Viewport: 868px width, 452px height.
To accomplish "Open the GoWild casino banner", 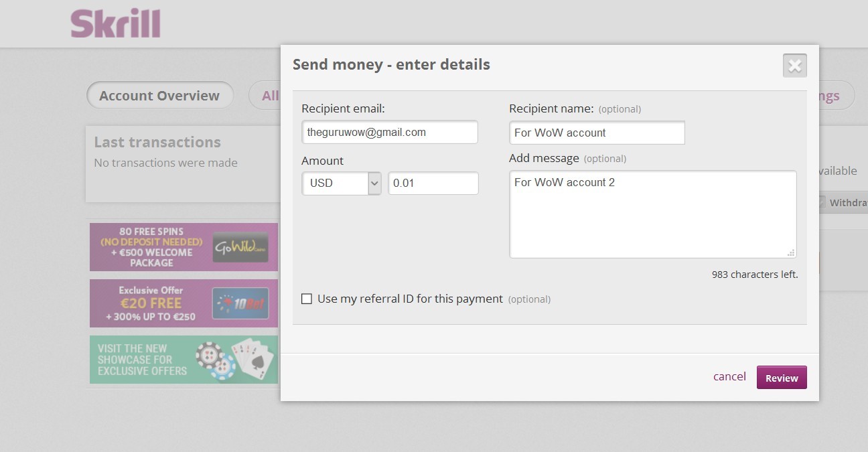I will (184, 247).
